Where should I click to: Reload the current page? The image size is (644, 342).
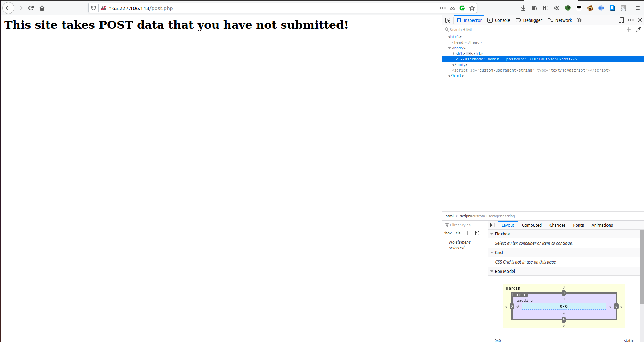[31, 8]
